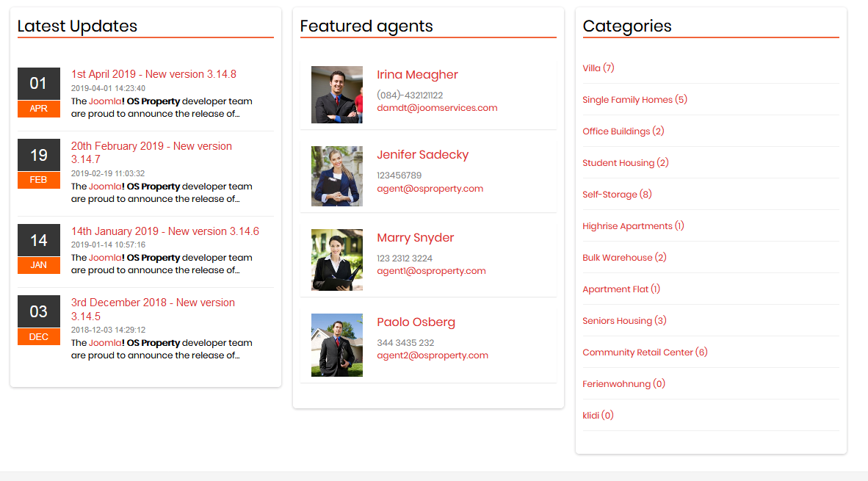Image resolution: width=868 pixels, height=481 pixels.
Task: Select Marry Snyder's agent photo
Action: pyautogui.click(x=336, y=260)
